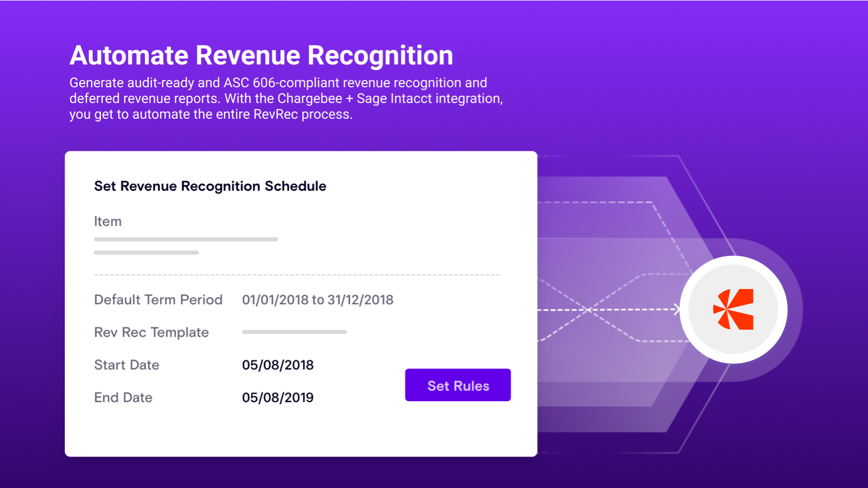Click the Default Term Period date range
The height and width of the screenshot is (488, 868).
pos(317,300)
